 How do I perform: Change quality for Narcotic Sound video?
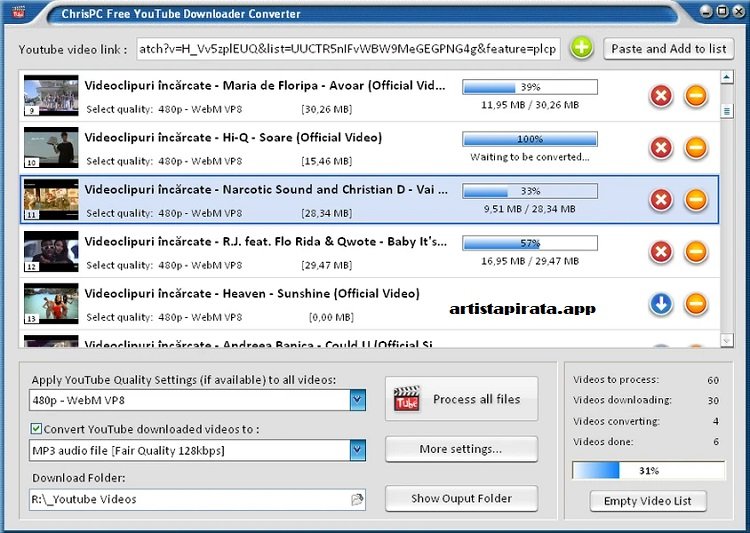[200, 213]
